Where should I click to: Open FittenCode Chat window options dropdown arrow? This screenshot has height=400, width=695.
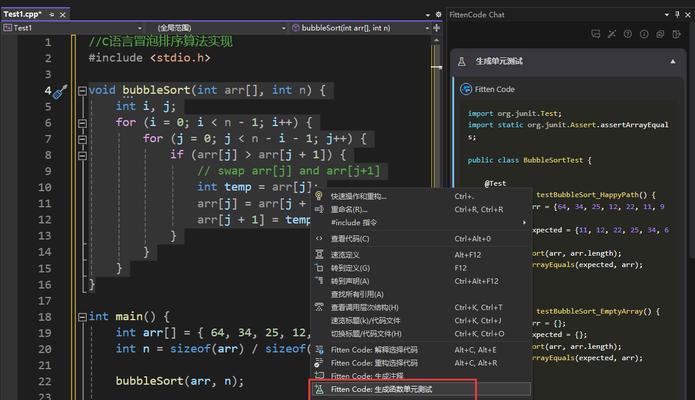click(x=667, y=15)
